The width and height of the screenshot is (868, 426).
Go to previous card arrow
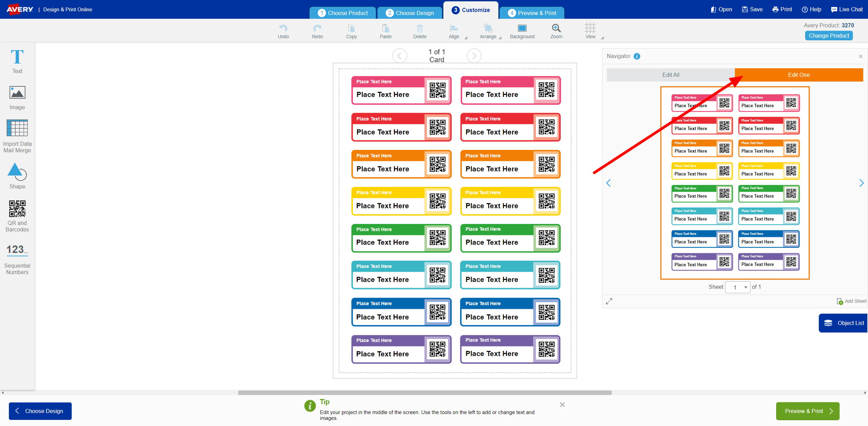click(x=400, y=56)
